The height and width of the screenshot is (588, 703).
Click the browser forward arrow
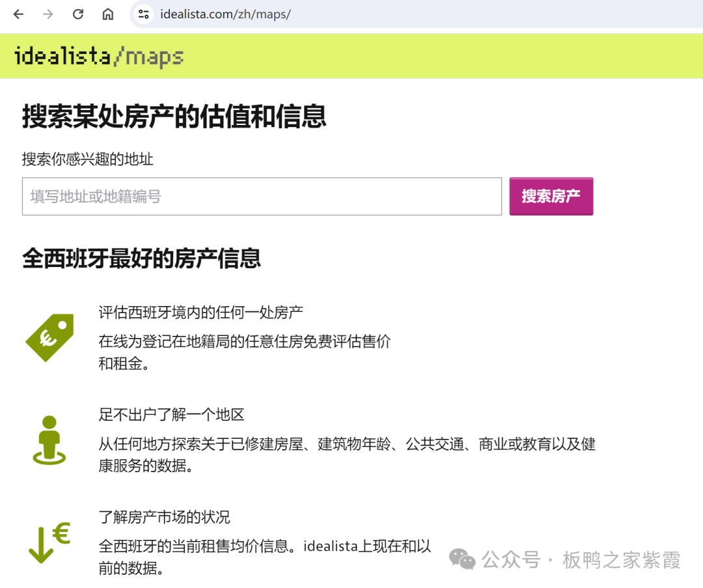48,14
